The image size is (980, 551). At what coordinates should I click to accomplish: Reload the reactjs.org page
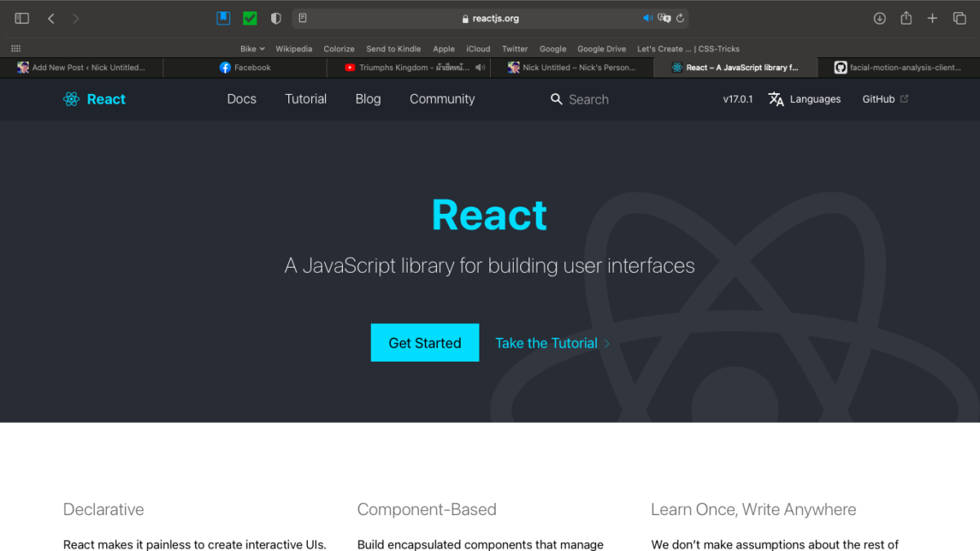click(680, 18)
